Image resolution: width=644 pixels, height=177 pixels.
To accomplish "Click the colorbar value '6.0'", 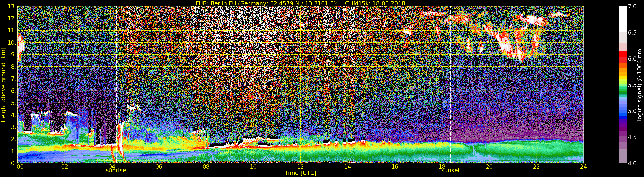I will (x=632, y=59).
